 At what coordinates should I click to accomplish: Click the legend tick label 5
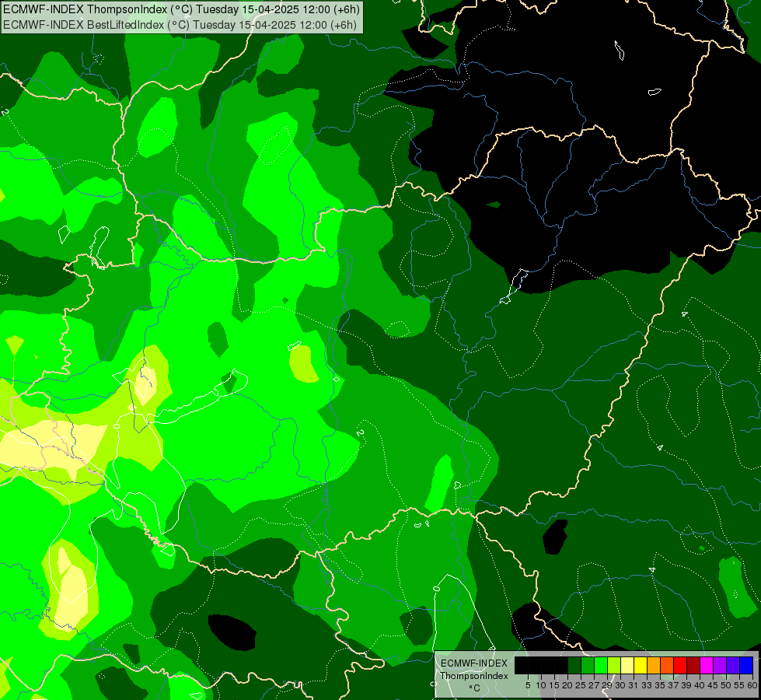pos(528,685)
